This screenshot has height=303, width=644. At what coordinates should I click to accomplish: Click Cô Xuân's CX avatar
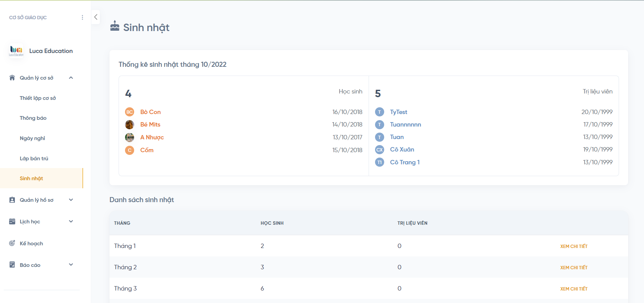point(379,149)
